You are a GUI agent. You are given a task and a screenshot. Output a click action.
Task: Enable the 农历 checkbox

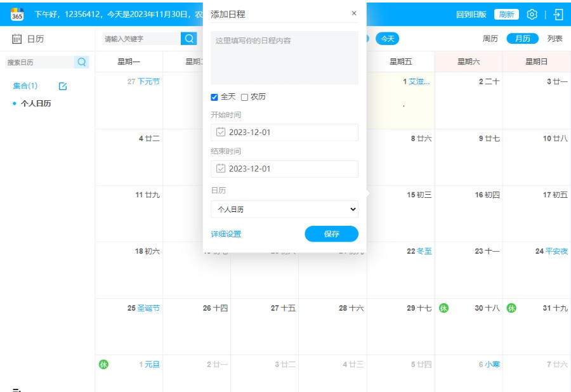245,97
